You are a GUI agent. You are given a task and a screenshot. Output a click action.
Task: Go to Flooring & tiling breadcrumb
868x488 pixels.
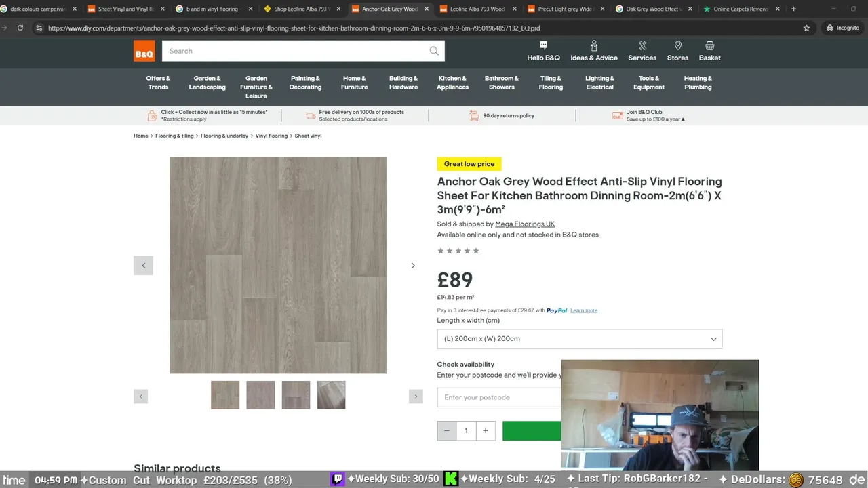(174, 136)
